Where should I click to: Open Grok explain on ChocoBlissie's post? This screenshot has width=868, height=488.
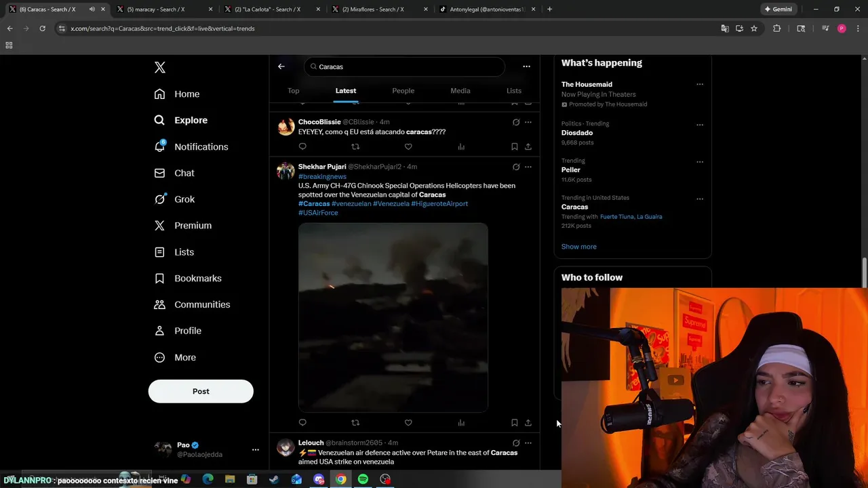coord(516,122)
